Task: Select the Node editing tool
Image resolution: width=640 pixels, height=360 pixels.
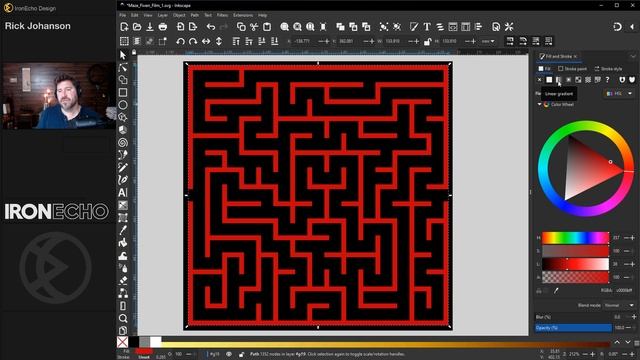Action: (123, 68)
